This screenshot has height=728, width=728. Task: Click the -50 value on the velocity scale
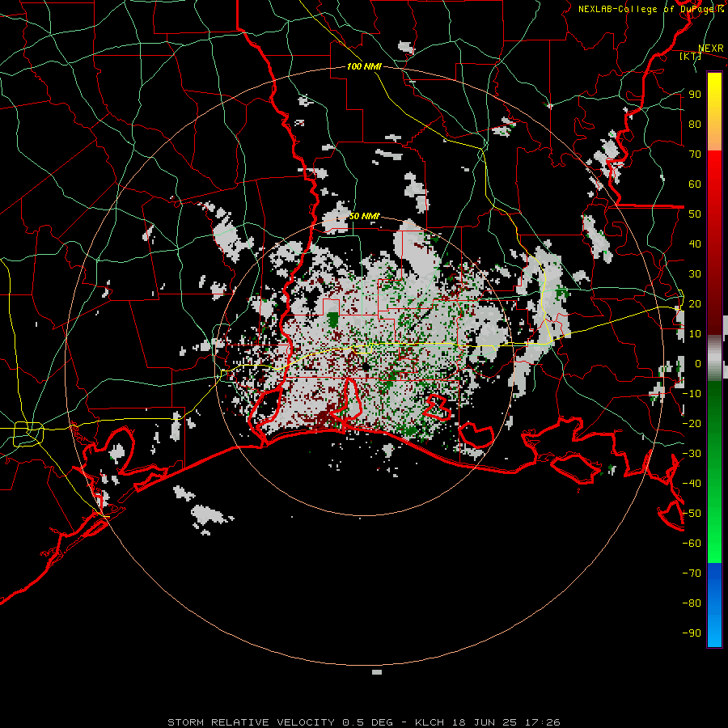click(692, 514)
